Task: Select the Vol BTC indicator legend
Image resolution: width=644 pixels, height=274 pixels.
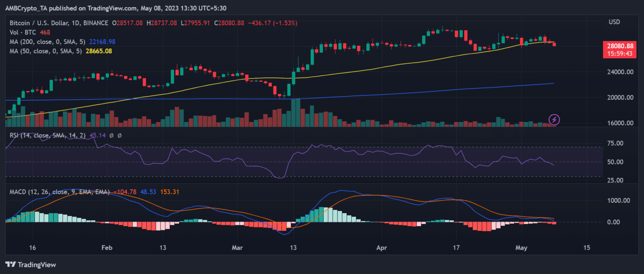Action: coord(23,32)
